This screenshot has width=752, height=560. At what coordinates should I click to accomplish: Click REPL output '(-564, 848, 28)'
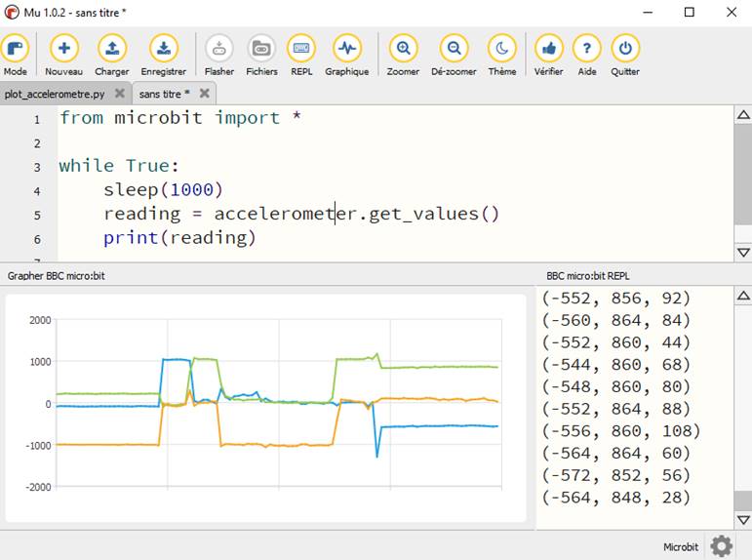click(x=615, y=498)
